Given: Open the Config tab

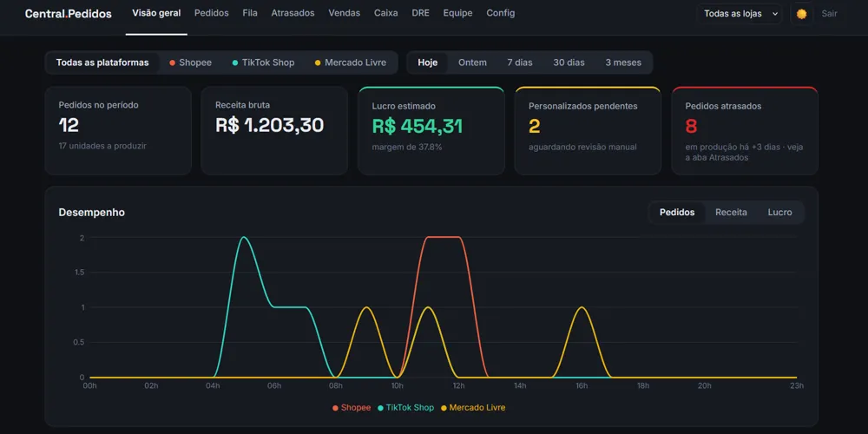Looking at the screenshot, I should [x=501, y=13].
